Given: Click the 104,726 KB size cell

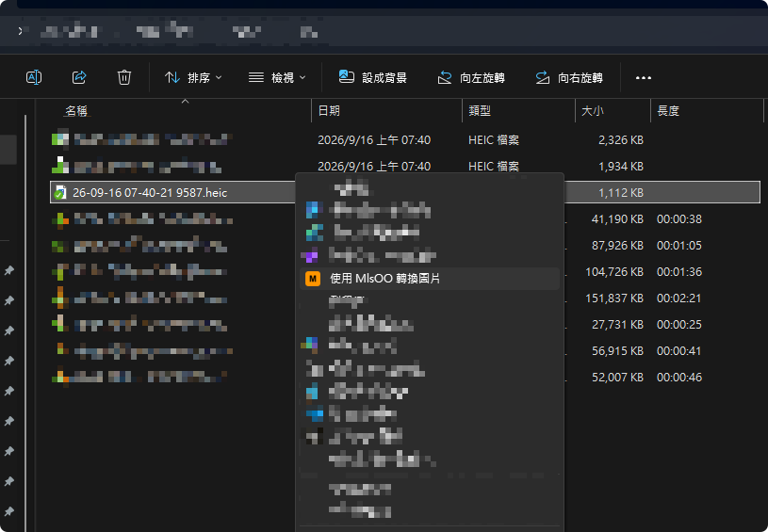Looking at the screenshot, I should (x=614, y=272).
